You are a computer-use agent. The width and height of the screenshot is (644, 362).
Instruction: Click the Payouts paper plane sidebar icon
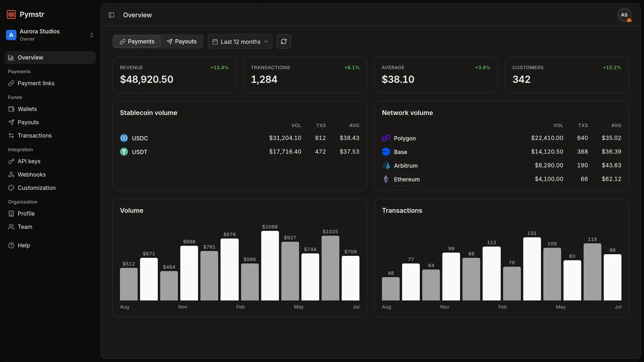tap(11, 122)
